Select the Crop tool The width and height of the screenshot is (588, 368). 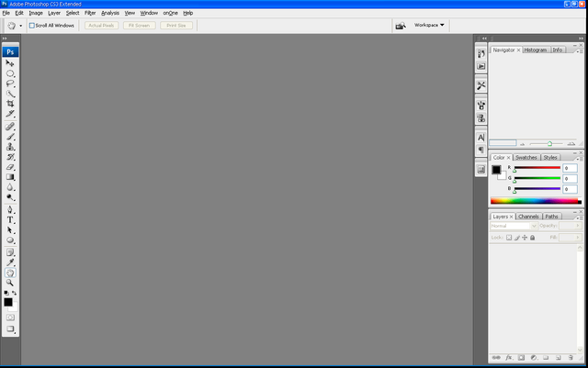[x=10, y=104]
